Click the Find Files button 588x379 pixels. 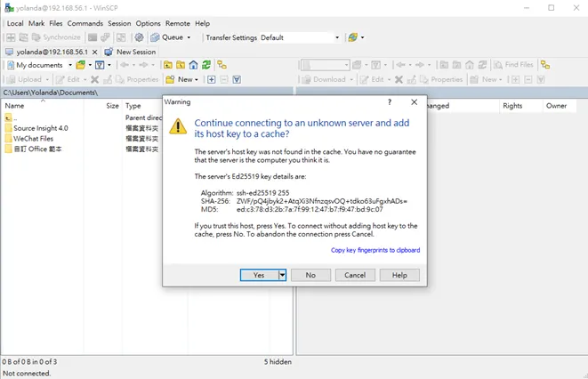pyautogui.click(x=513, y=65)
